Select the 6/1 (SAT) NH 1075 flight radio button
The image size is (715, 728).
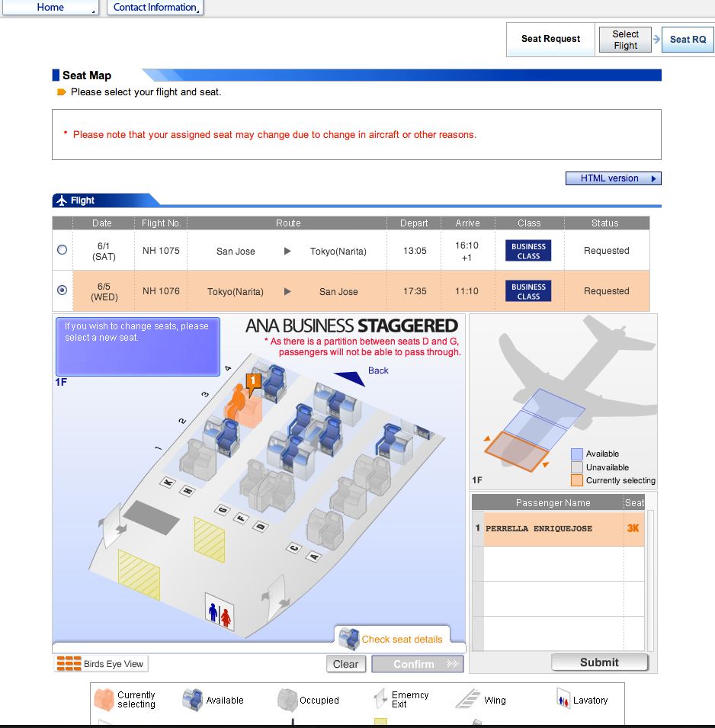coord(62,250)
